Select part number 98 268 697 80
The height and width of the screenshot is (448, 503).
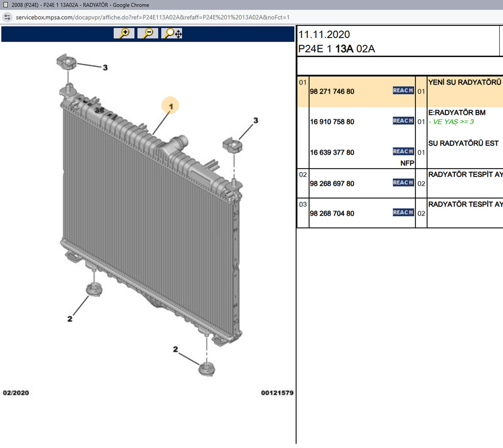click(332, 184)
